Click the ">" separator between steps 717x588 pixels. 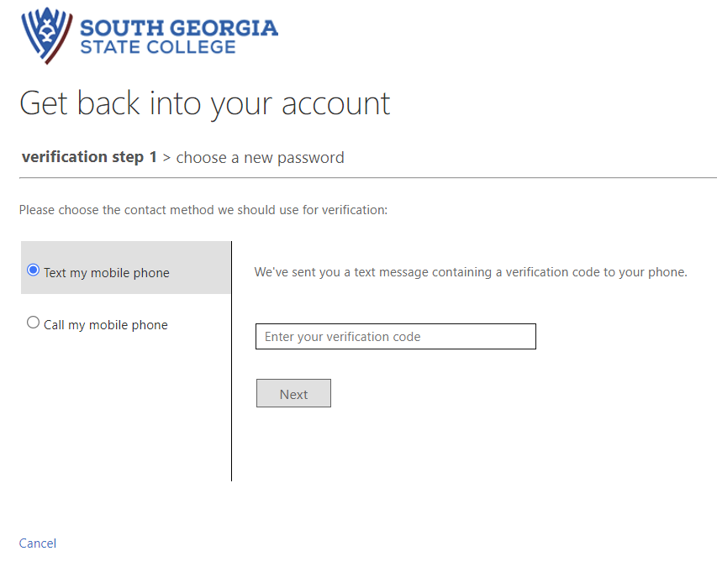166,158
